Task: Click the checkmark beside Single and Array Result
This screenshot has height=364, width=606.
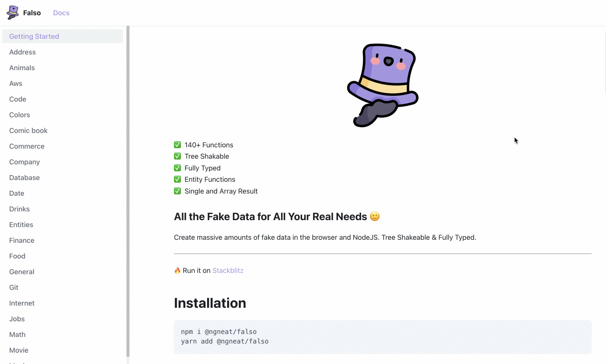Action: tap(177, 191)
